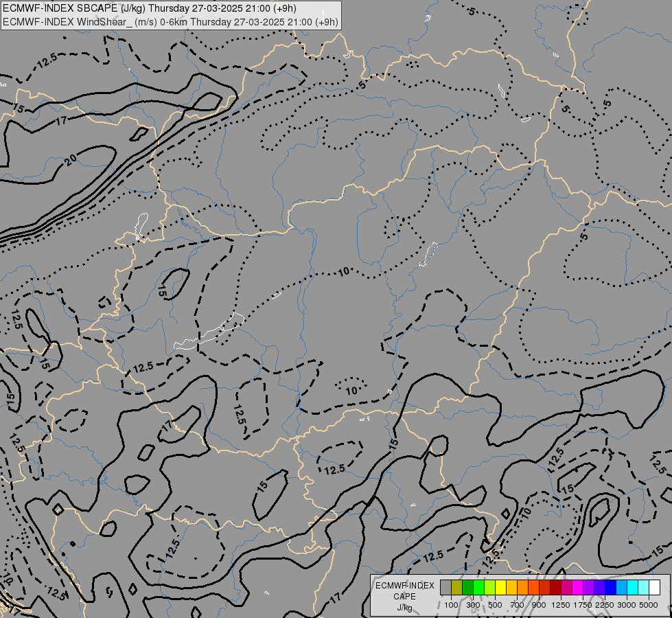This screenshot has height=618, width=672.
Task: Click the legend value 5000
Action: click(x=649, y=605)
